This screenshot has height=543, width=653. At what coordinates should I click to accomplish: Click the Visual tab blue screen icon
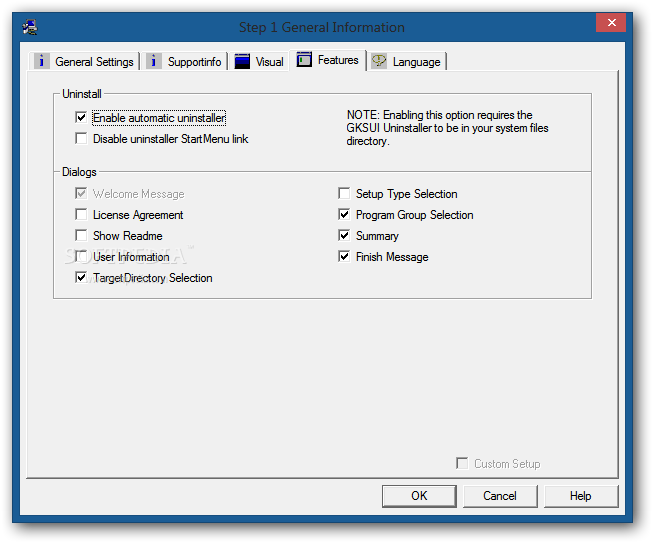point(242,62)
